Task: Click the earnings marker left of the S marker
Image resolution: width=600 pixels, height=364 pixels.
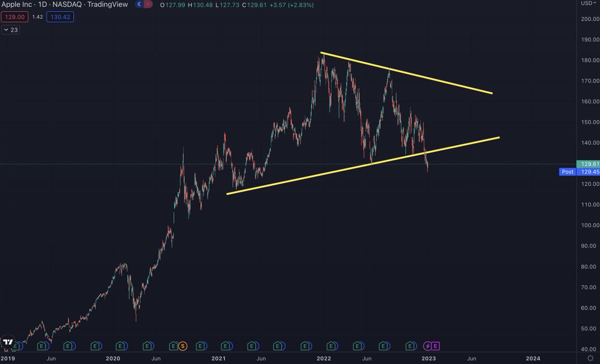Action: click(173, 345)
